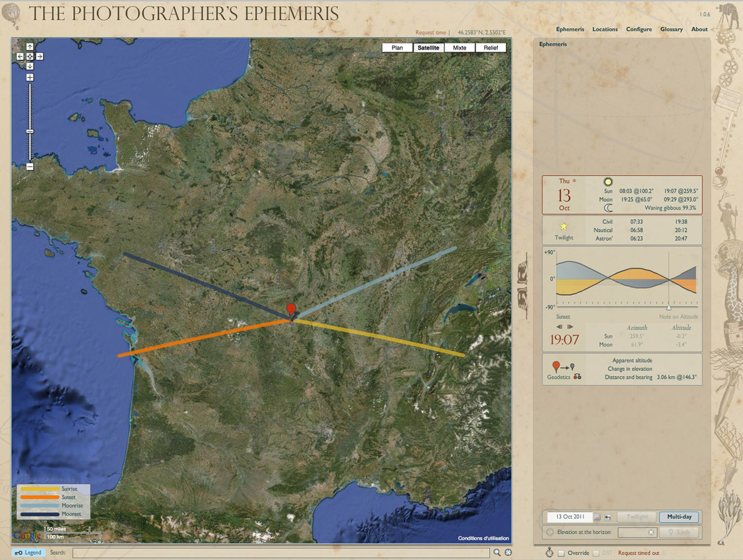Clear the elevation field with X icon

(651, 532)
